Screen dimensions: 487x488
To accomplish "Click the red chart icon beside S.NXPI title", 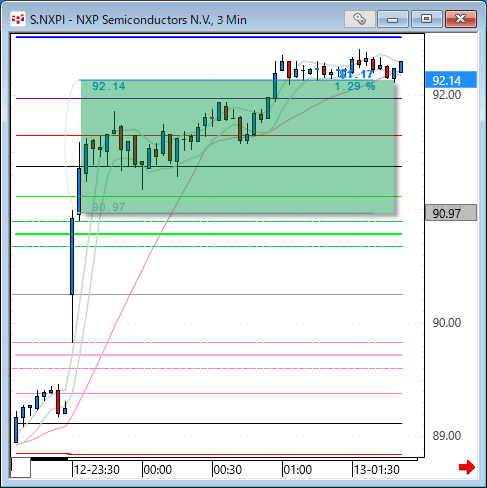I will click(17, 19).
